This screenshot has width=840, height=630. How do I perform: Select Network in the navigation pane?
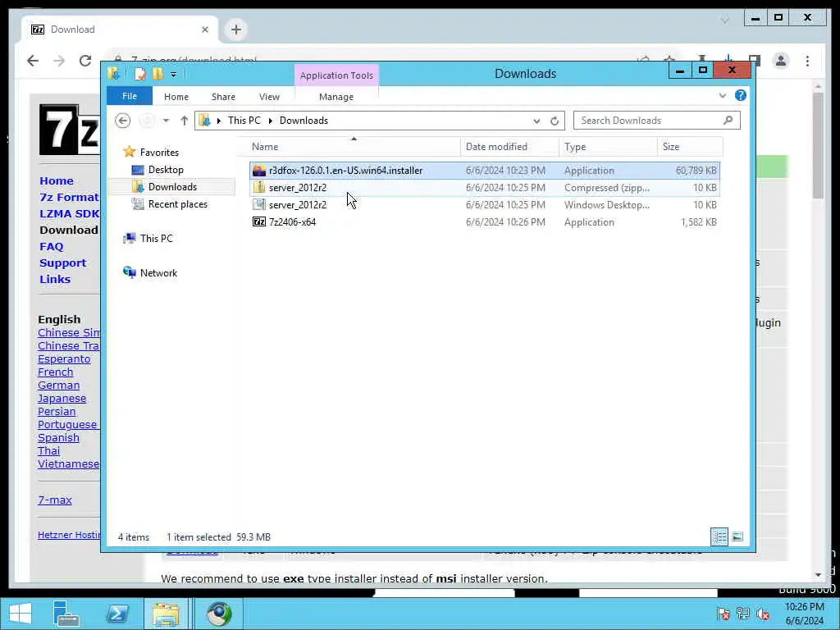pos(158,272)
